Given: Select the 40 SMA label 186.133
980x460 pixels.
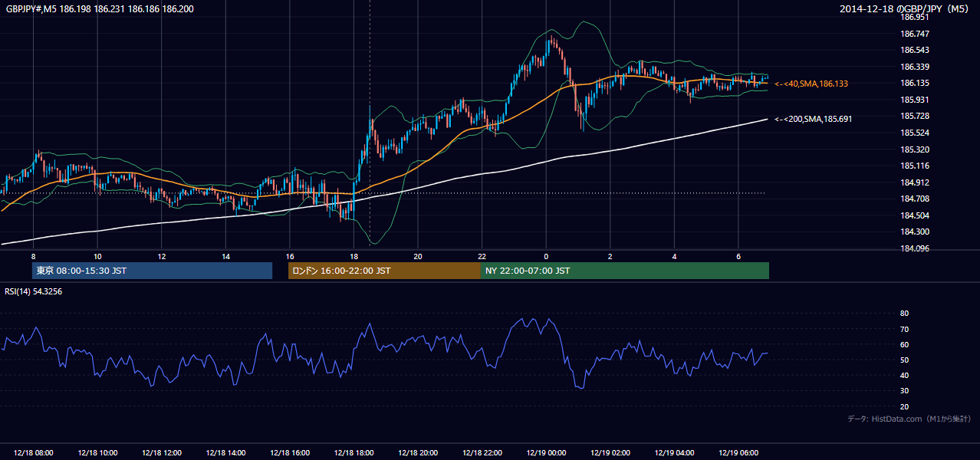Looking at the screenshot, I should click(x=811, y=84).
